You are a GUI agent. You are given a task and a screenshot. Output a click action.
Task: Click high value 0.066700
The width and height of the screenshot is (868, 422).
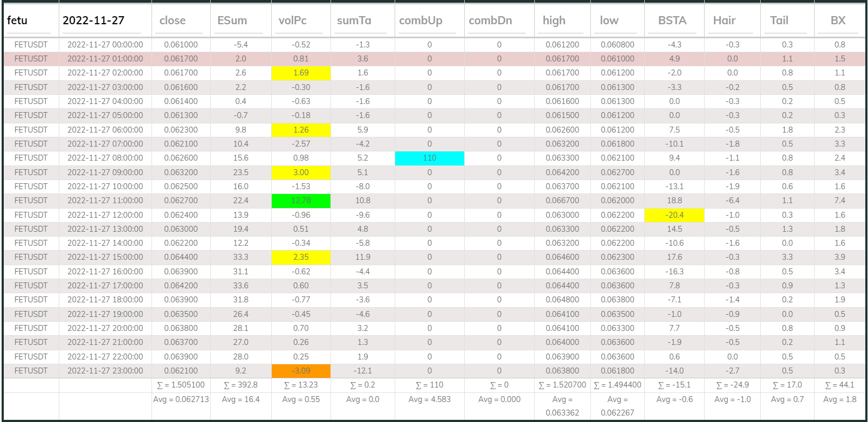click(562, 200)
